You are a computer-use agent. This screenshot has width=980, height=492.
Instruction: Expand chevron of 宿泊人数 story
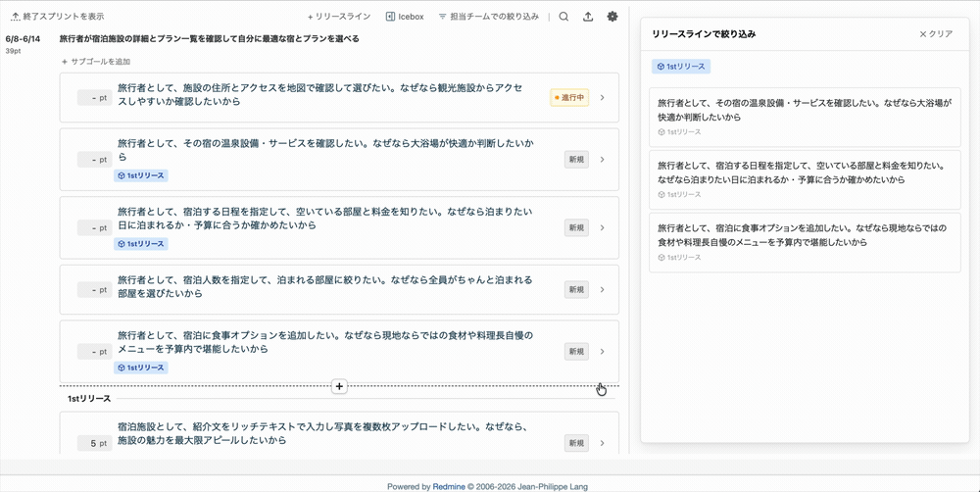tap(603, 289)
